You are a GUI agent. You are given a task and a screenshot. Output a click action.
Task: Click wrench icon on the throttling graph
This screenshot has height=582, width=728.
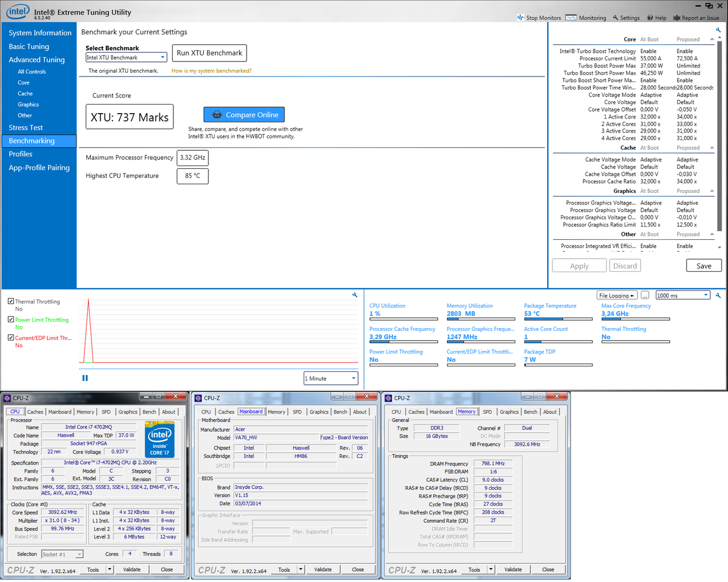click(x=355, y=295)
